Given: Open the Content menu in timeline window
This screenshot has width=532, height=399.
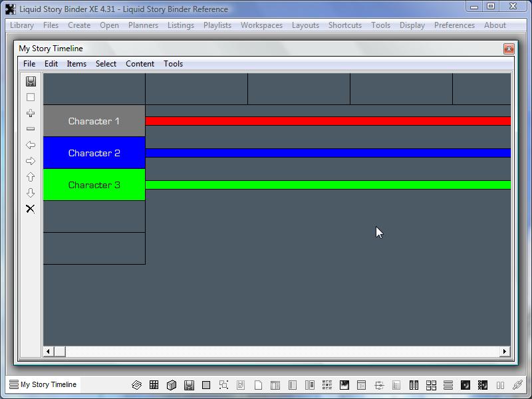Looking at the screenshot, I should tap(140, 64).
